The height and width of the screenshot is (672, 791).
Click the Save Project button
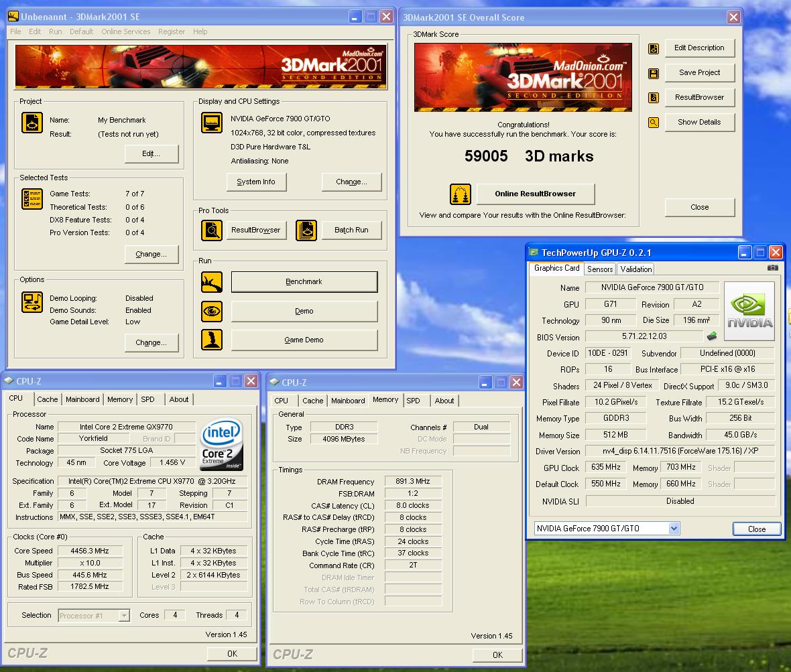(699, 73)
